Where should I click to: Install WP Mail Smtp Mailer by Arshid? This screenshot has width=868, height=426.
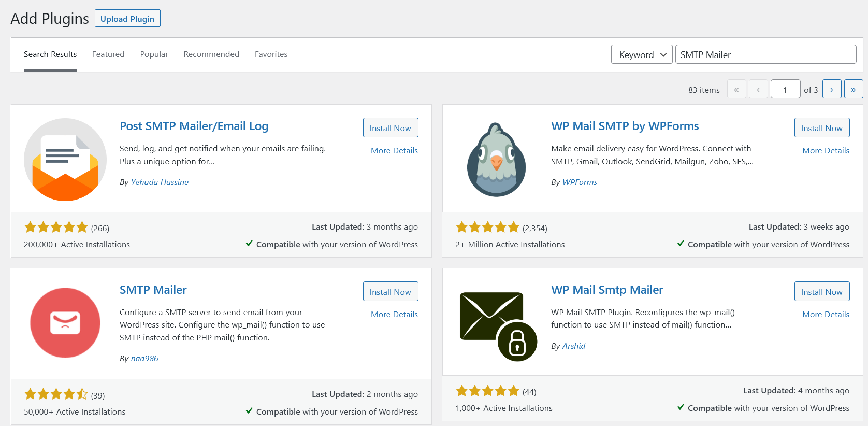822,291
